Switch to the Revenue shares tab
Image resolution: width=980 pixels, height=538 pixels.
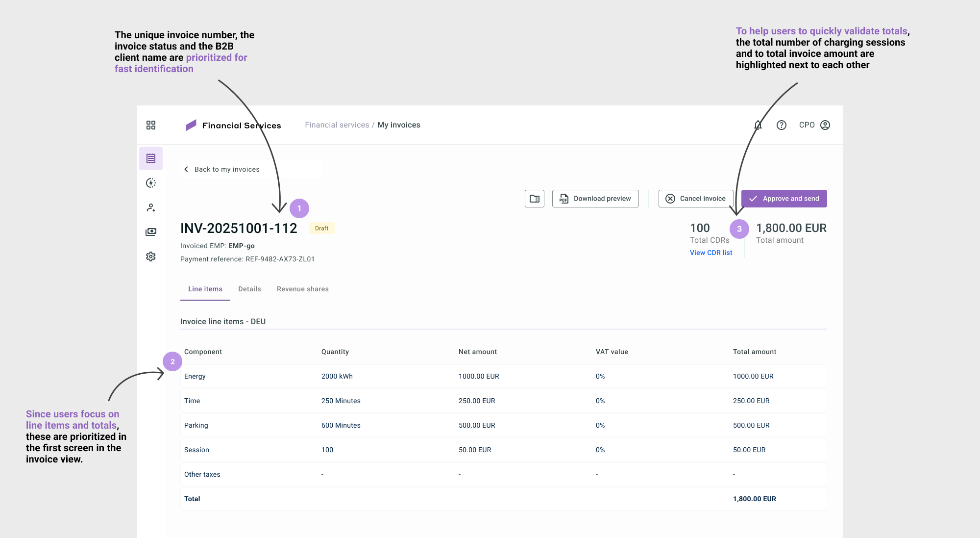coord(303,289)
